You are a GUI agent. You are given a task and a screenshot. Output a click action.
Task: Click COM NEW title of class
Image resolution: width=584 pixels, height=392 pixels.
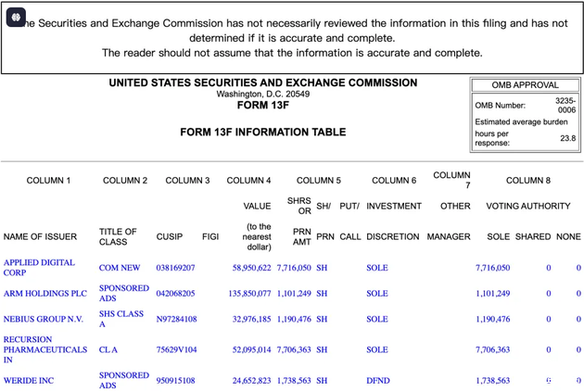[x=120, y=268]
